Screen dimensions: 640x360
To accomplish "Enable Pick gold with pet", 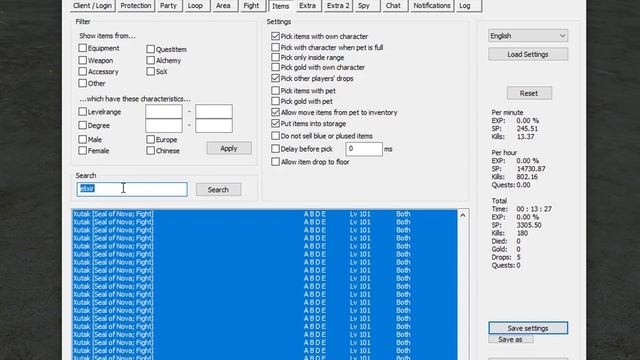I will 276,101.
